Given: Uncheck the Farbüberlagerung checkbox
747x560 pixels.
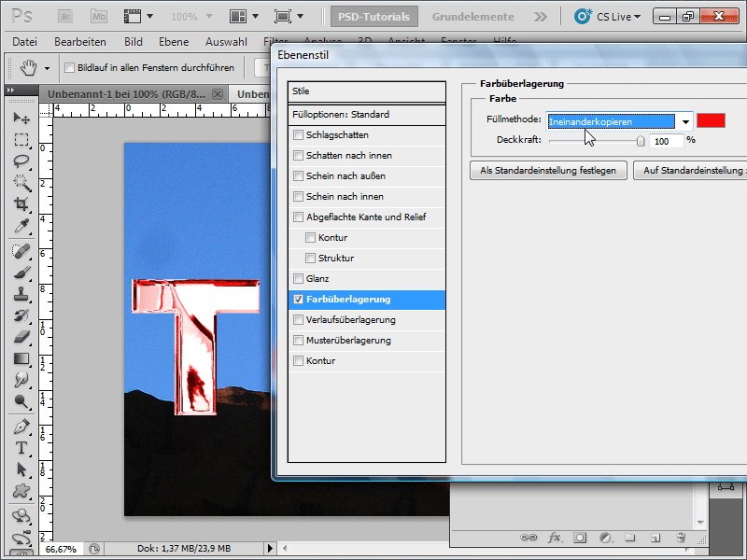Looking at the screenshot, I should 298,299.
